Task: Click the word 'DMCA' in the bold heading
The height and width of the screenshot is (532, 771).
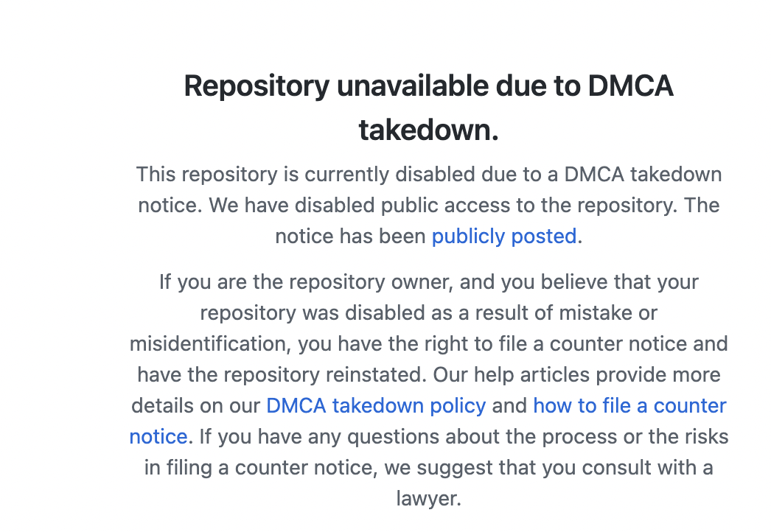Action: click(x=631, y=86)
